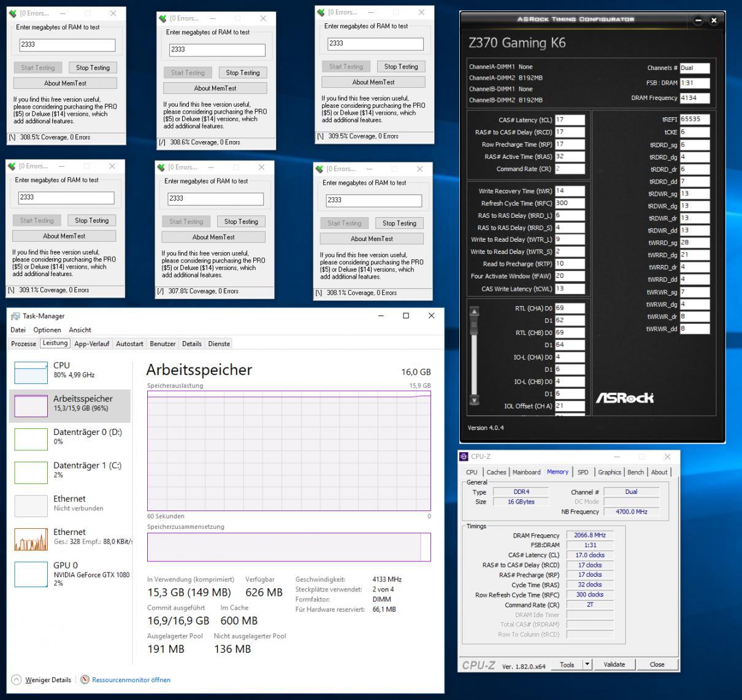
Task: Click Stop Testing in 308.1% coverage MemTest
Action: click(x=399, y=223)
